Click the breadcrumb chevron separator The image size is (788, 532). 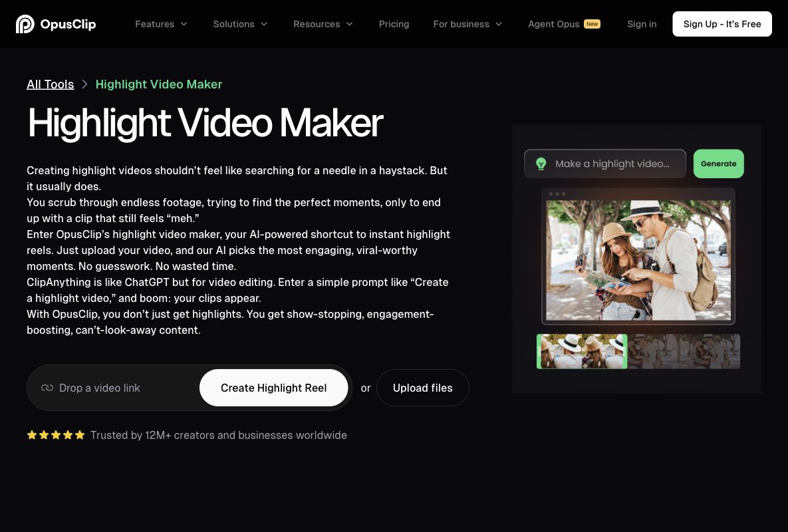click(84, 84)
